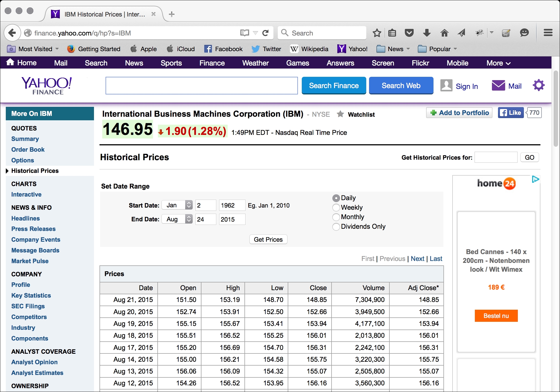This screenshot has height=392, width=560.
Task: Open Weather in Yahoo navigation bar
Action: (255, 63)
